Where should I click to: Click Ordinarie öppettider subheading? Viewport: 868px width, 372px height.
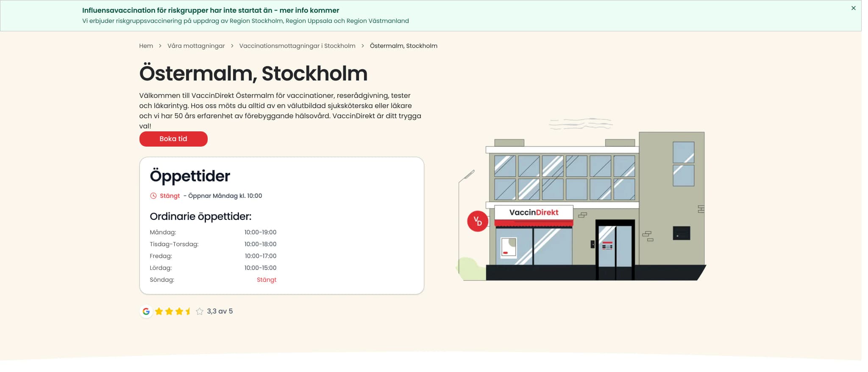[200, 217]
